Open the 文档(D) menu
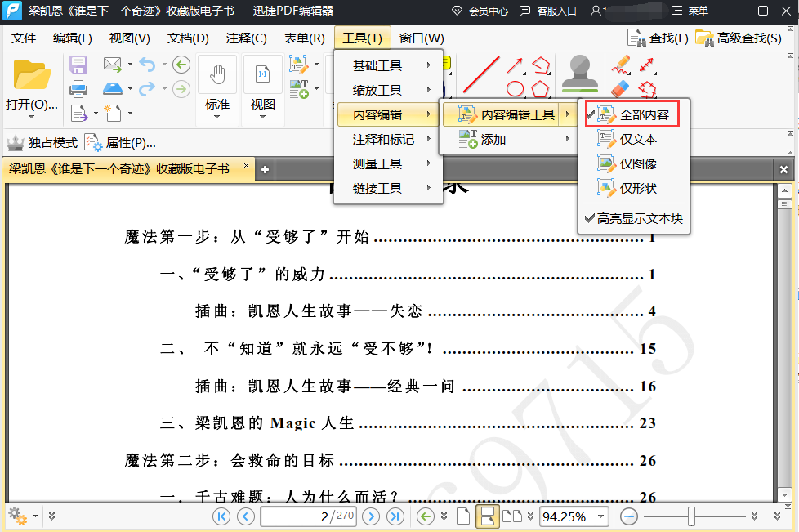Screen dimensions: 799x532 188,38
